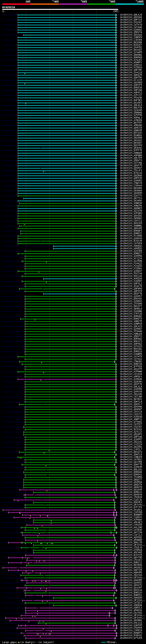Click the UniRef100_Q7XU33 label
146x644 pixels.
pos(131,347)
